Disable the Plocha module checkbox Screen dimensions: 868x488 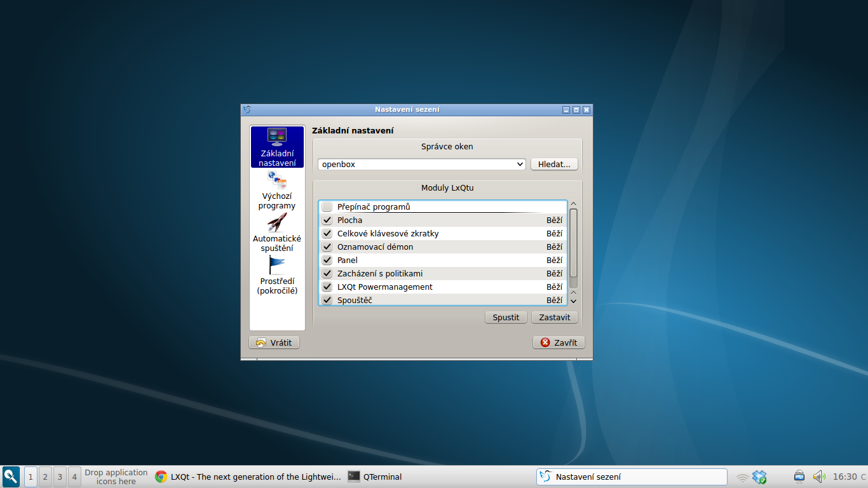pos(327,220)
